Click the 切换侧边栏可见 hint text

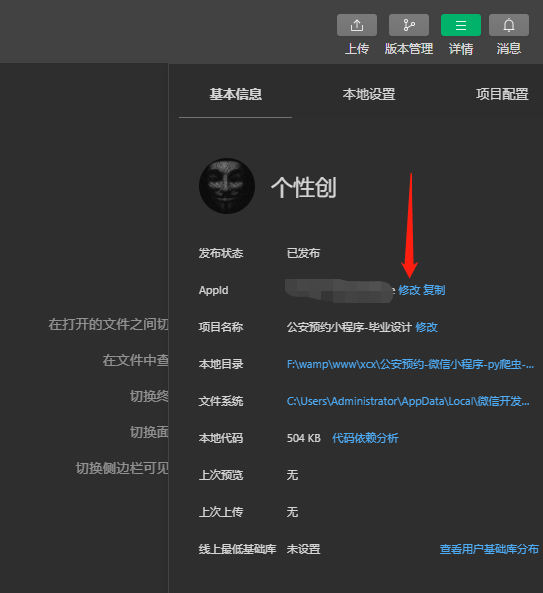(122, 468)
